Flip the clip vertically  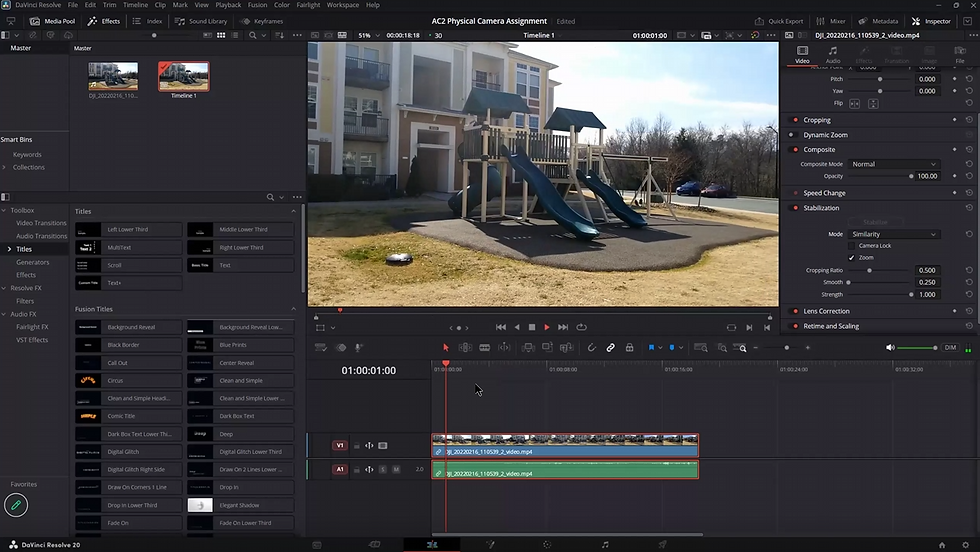pos(873,103)
